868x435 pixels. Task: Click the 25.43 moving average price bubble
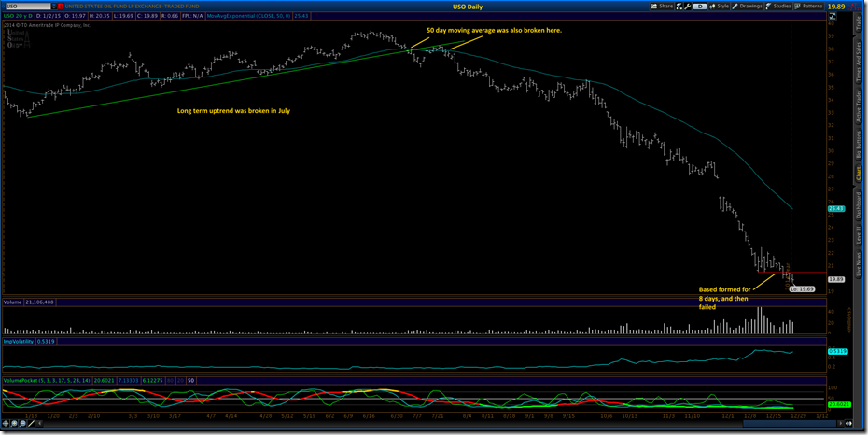[835, 209]
